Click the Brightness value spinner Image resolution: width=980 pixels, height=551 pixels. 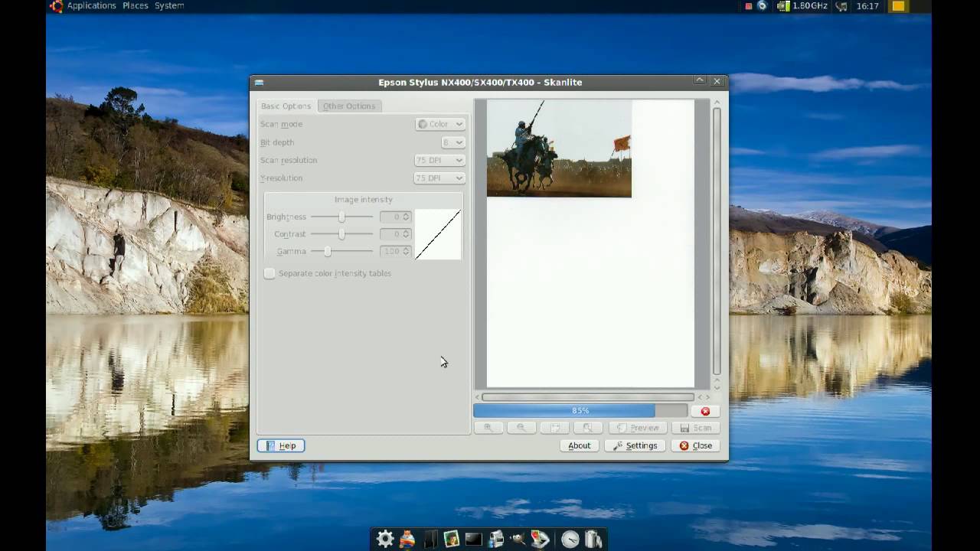click(x=396, y=217)
